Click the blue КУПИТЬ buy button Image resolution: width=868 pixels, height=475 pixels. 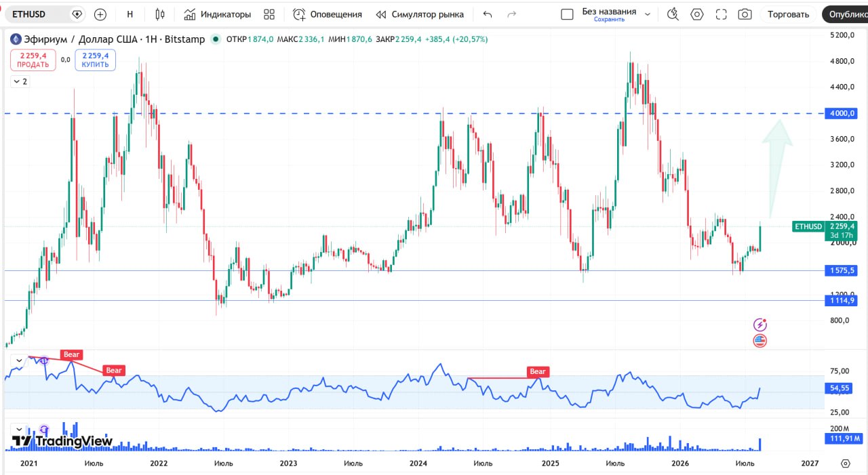click(96, 60)
